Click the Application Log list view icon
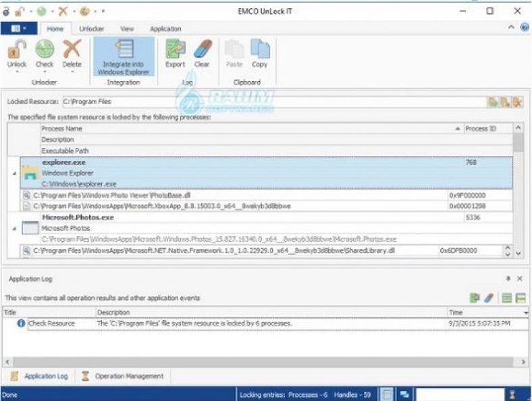 [x=506, y=298]
